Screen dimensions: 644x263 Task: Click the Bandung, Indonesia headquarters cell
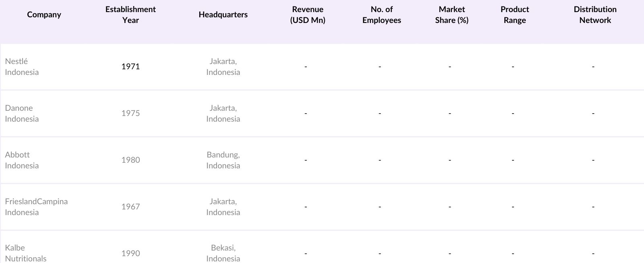click(x=223, y=160)
